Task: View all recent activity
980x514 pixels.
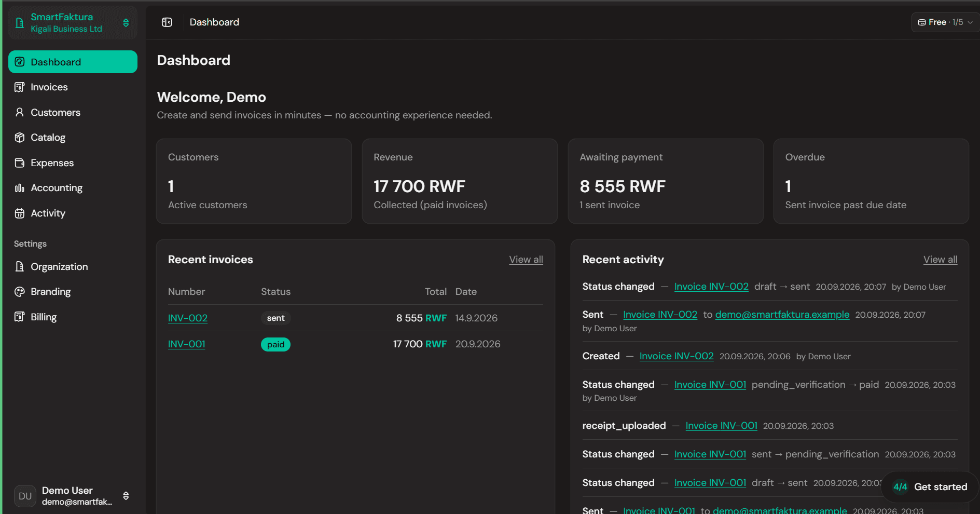Action: pos(940,260)
